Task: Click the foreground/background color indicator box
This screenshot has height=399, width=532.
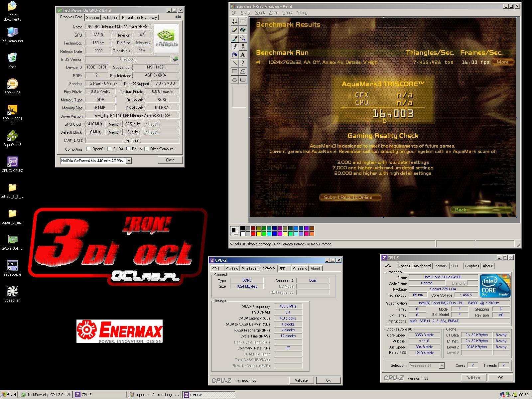Action: (235, 231)
